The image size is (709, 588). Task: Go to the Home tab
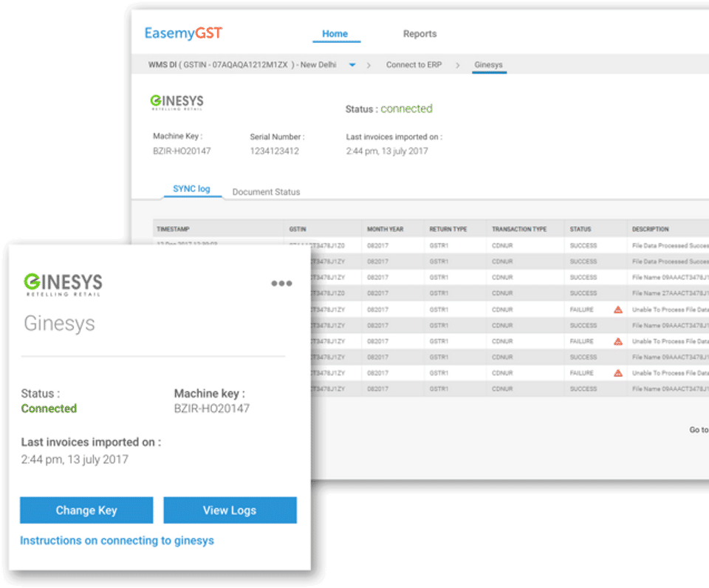(x=335, y=34)
